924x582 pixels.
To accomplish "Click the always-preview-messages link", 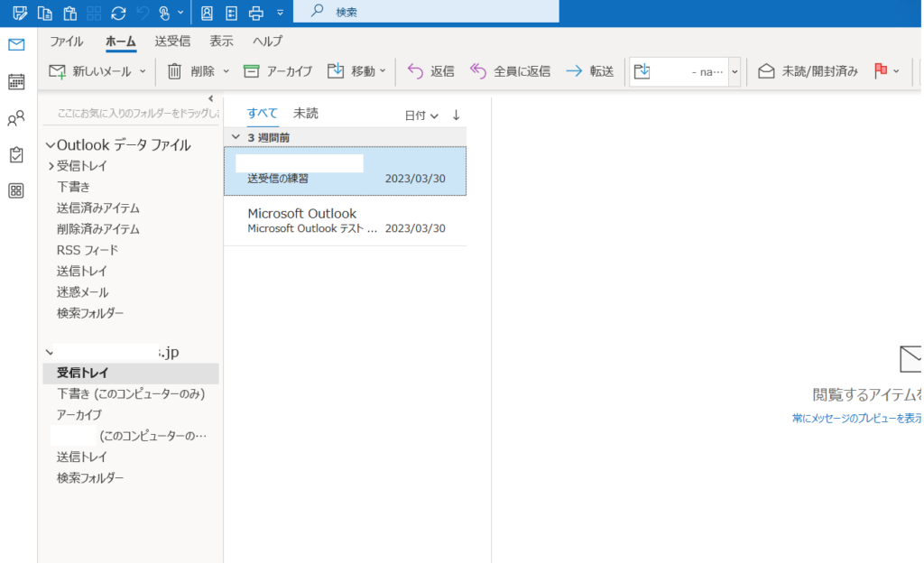I will 857,419.
